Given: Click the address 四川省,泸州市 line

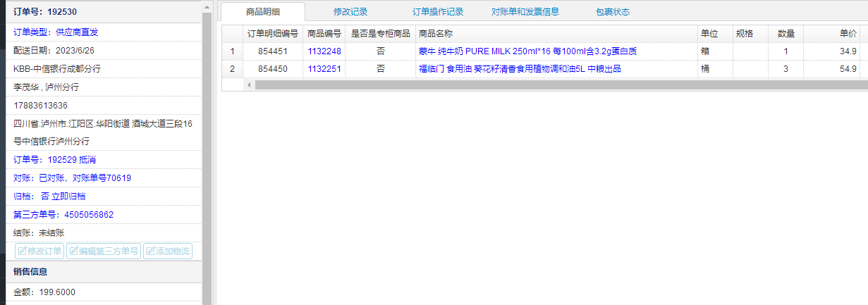Looking at the screenshot, I should [x=104, y=132].
